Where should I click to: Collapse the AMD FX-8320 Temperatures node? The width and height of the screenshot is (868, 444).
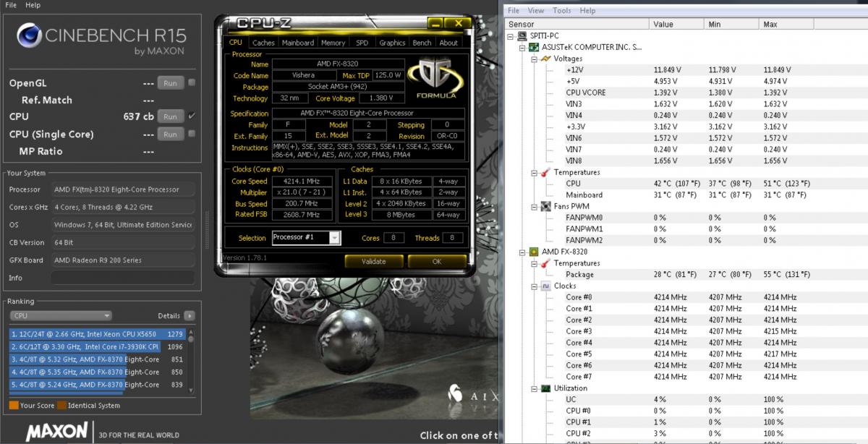click(535, 263)
